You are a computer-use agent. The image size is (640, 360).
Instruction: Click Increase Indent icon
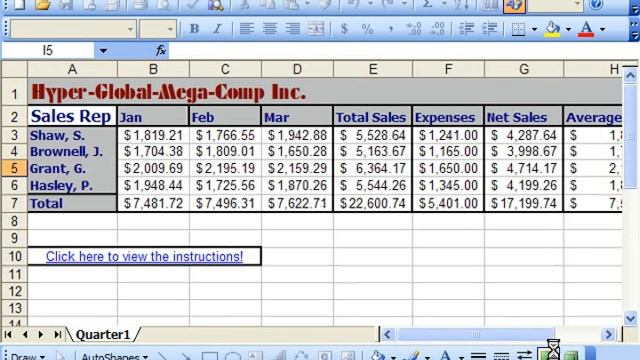click(x=489, y=29)
